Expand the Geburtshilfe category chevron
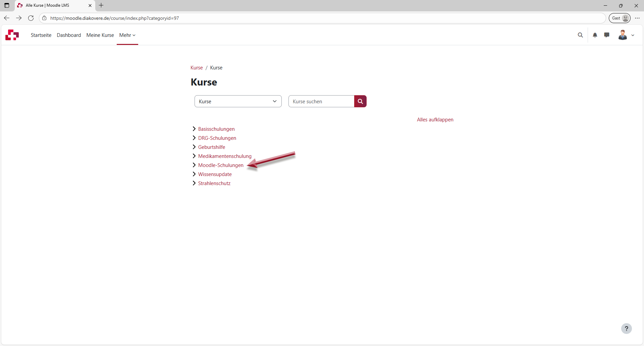Screen dimensions: 644x346 point(194,147)
